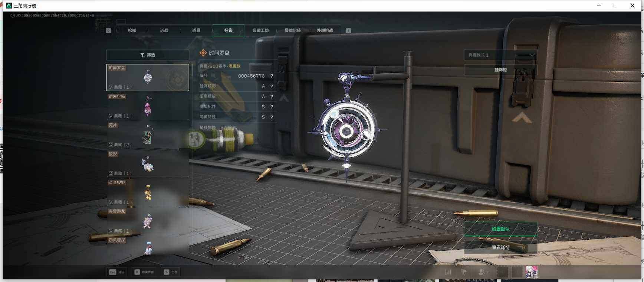The height and width of the screenshot is (282, 644).
Task: Click the help icon next to 隐藏特性
Action: point(272,117)
